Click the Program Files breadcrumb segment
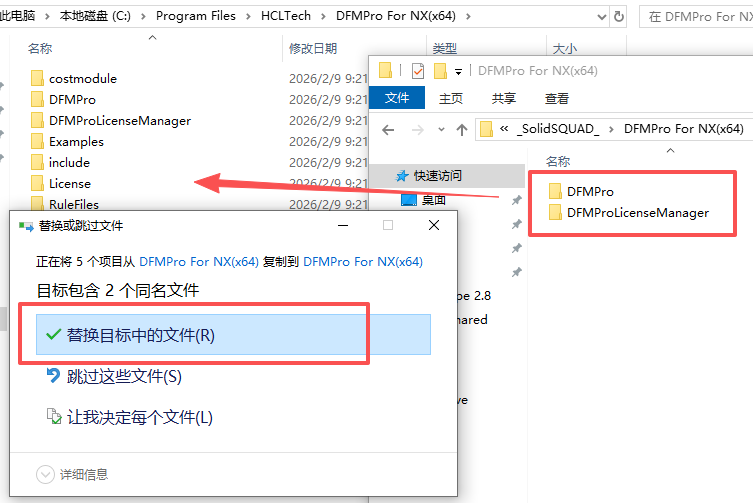The image size is (753, 503). pyautogui.click(x=195, y=16)
